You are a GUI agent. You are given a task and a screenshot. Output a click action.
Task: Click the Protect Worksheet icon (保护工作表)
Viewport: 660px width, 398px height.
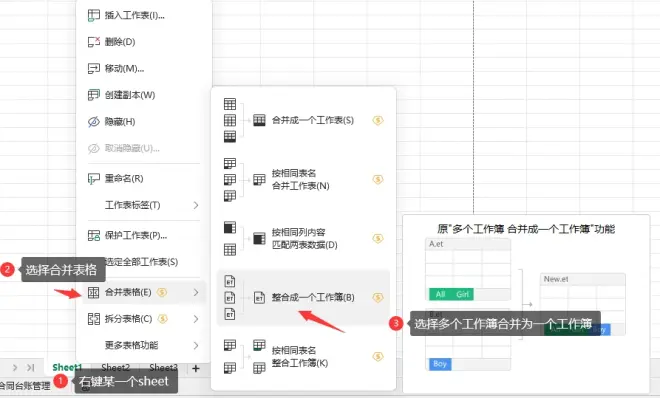click(x=93, y=236)
